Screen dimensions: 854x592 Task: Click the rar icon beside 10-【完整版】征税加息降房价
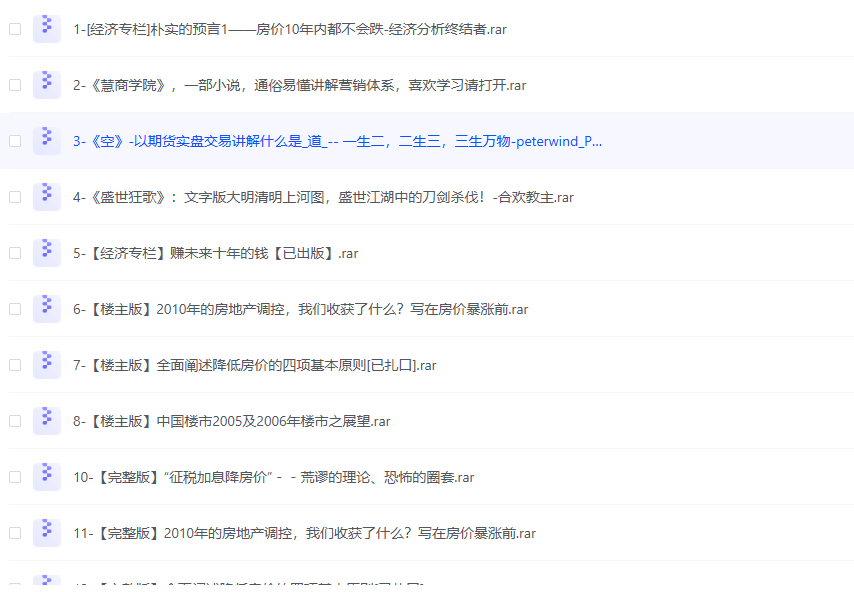[x=46, y=477]
